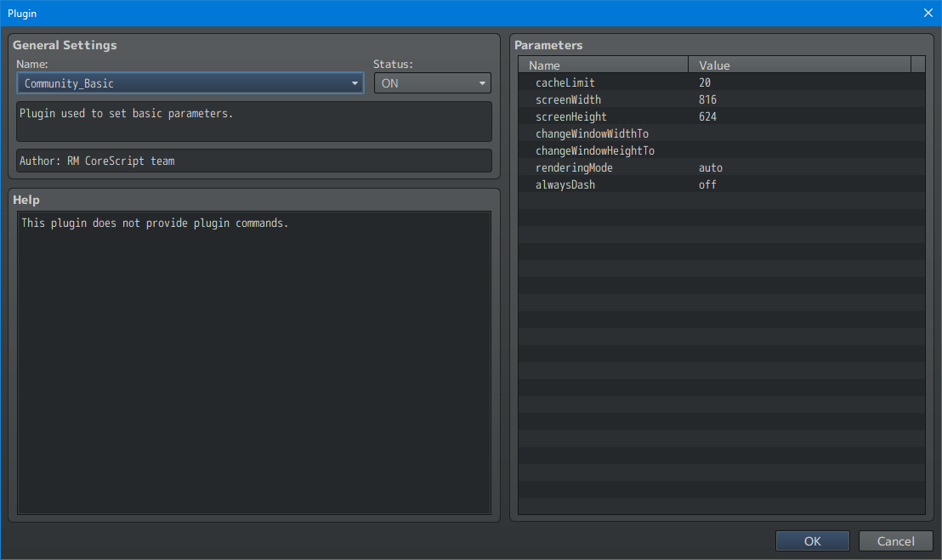Click the value 624 for screenHeight

[707, 116]
